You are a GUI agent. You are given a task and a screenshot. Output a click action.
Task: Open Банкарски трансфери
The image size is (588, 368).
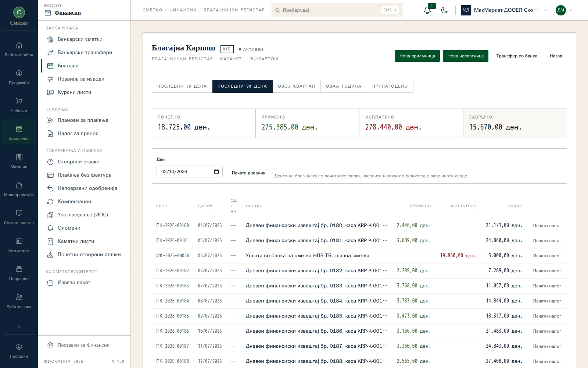[84, 53]
